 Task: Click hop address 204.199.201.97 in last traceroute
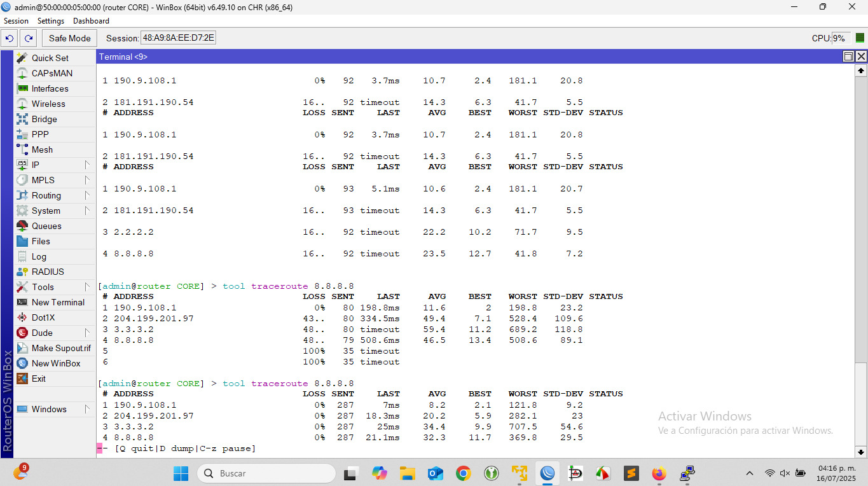coord(153,415)
